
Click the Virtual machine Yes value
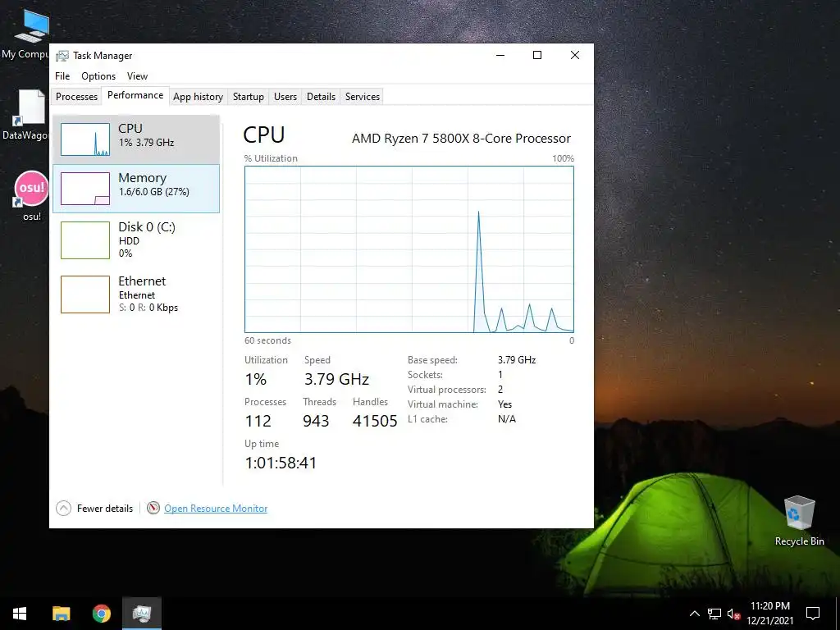(x=504, y=404)
